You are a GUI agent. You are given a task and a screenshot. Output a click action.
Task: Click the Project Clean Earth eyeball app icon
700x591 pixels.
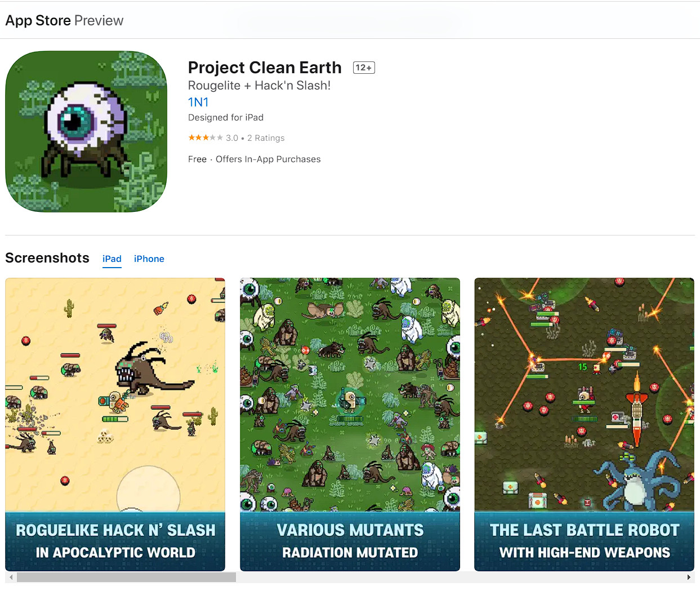[86, 131]
